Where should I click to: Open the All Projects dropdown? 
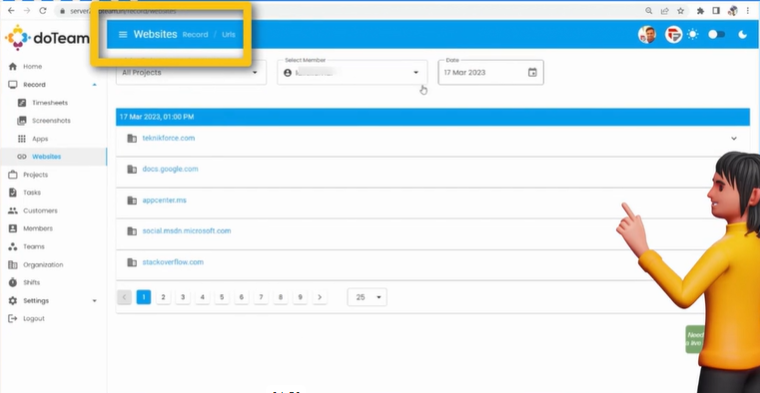191,73
